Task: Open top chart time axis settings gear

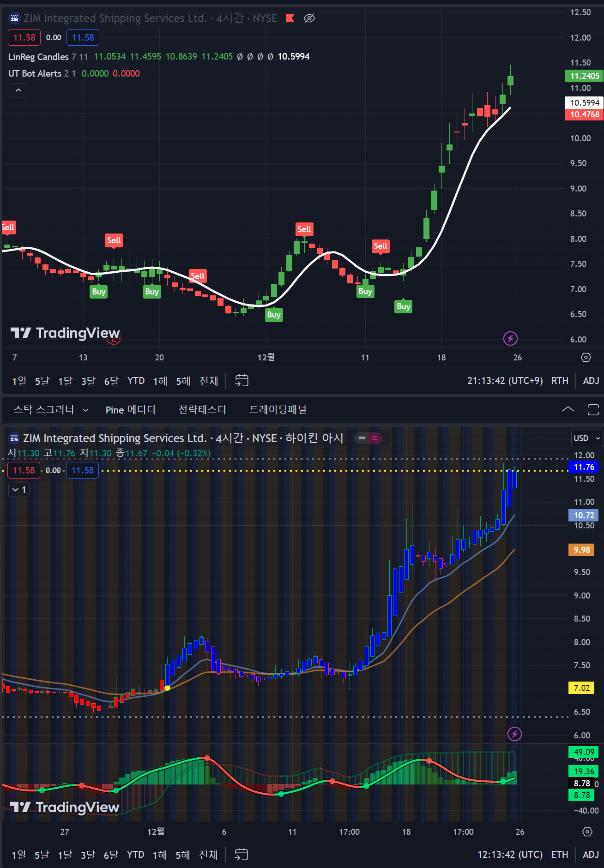Action: (x=586, y=358)
